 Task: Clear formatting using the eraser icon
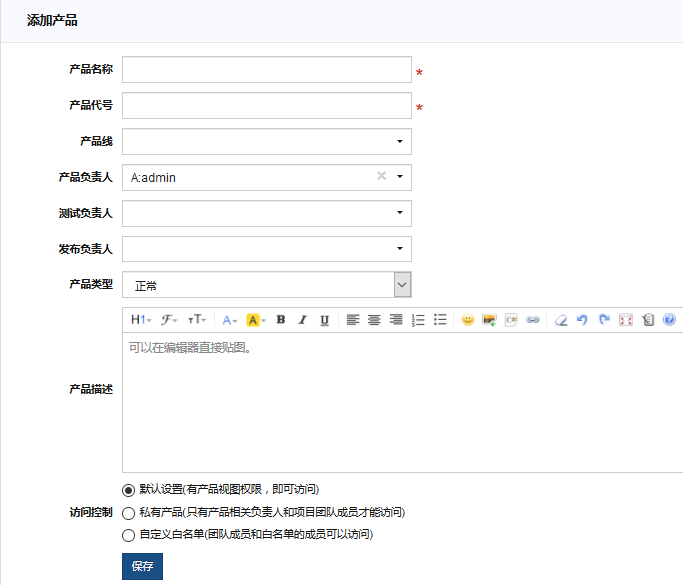(x=561, y=320)
